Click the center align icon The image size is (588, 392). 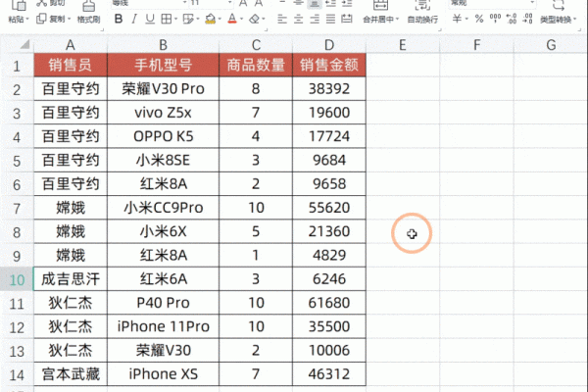tap(299, 19)
